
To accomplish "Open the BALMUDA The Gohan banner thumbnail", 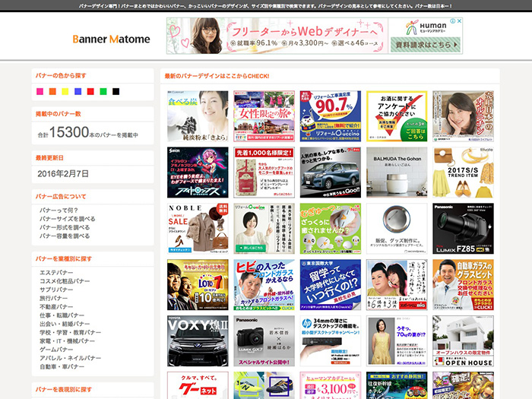I will click(395, 173).
